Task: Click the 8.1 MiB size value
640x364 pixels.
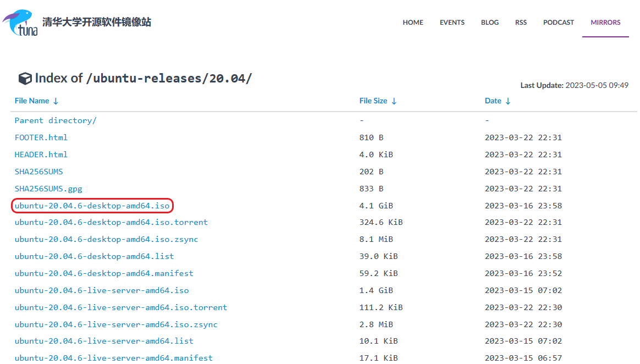Action: [x=376, y=240]
